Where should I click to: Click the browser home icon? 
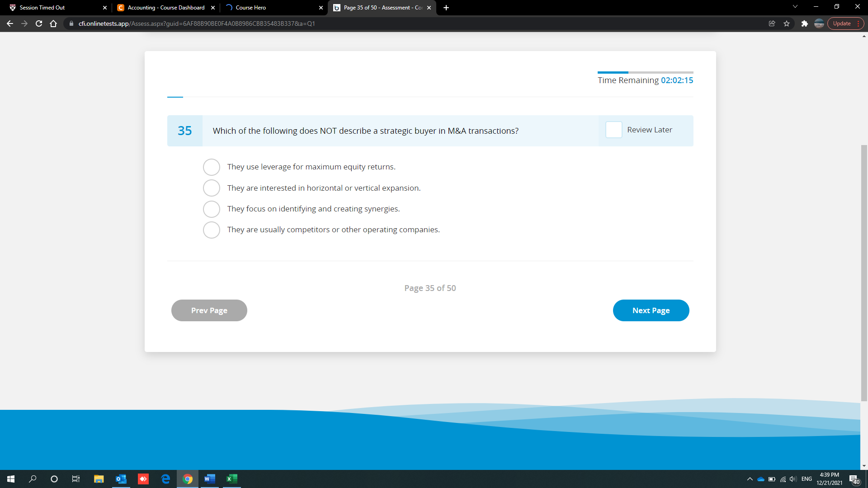[53, 23]
